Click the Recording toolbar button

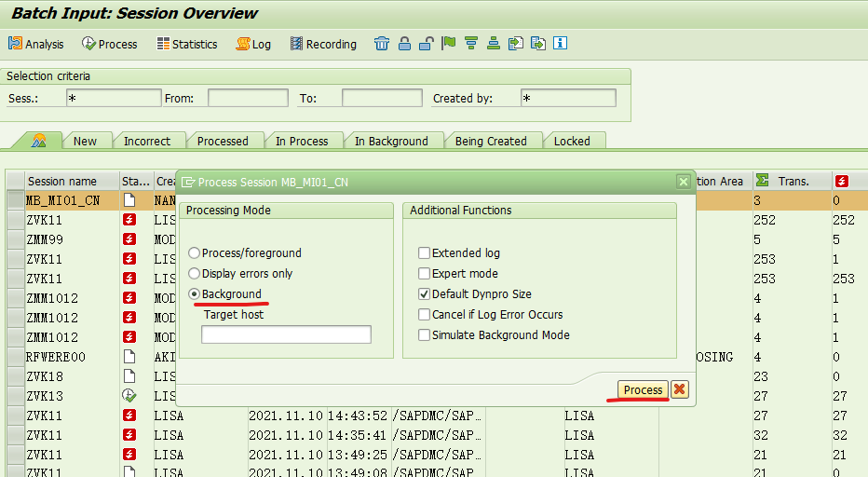coord(323,44)
